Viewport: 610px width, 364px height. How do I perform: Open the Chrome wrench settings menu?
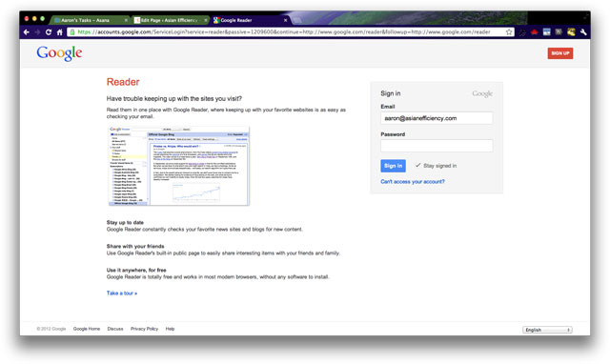[x=583, y=31]
